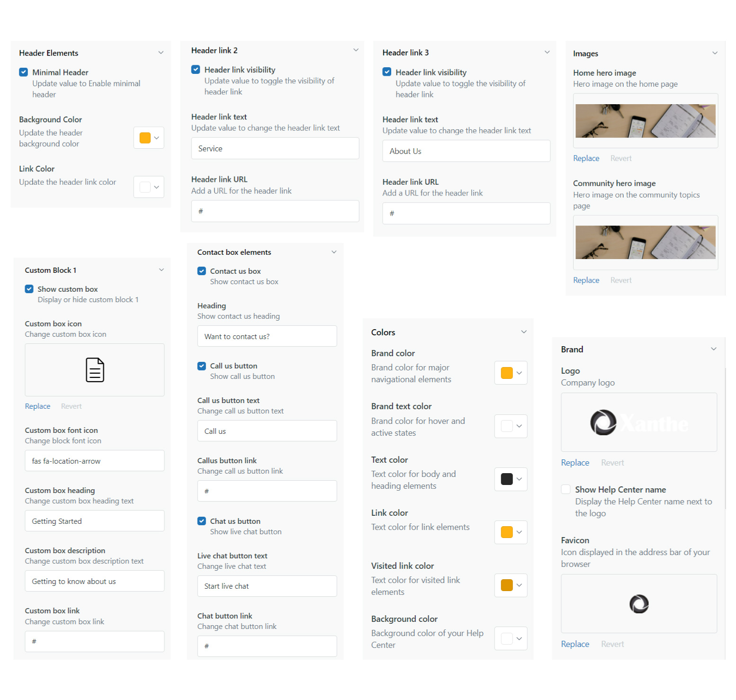Collapse the Colors panel chevron
Screen dimensions: 736x700
[x=524, y=332]
